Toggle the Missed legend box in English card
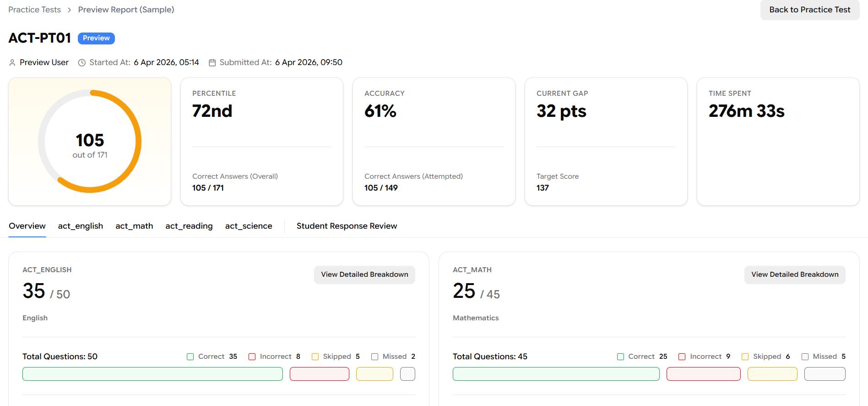 tap(374, 357)
